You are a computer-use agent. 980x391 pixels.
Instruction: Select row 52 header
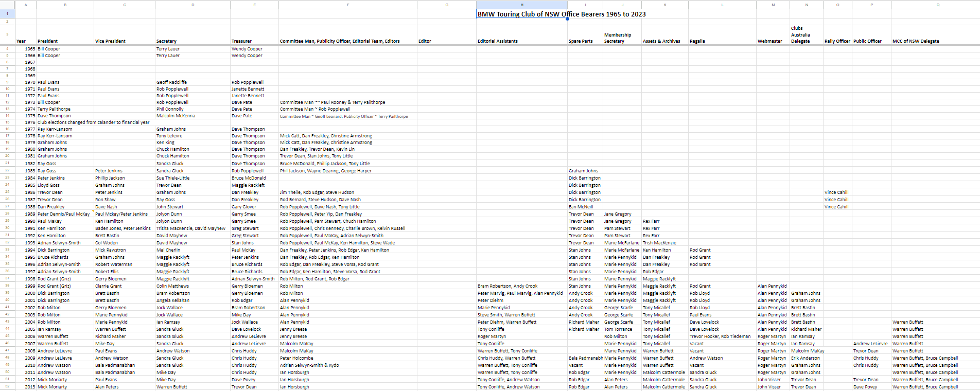point(7,386)
